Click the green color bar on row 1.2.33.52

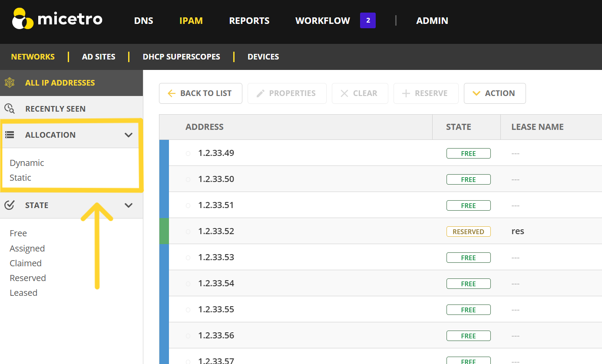tap(164, 231)
